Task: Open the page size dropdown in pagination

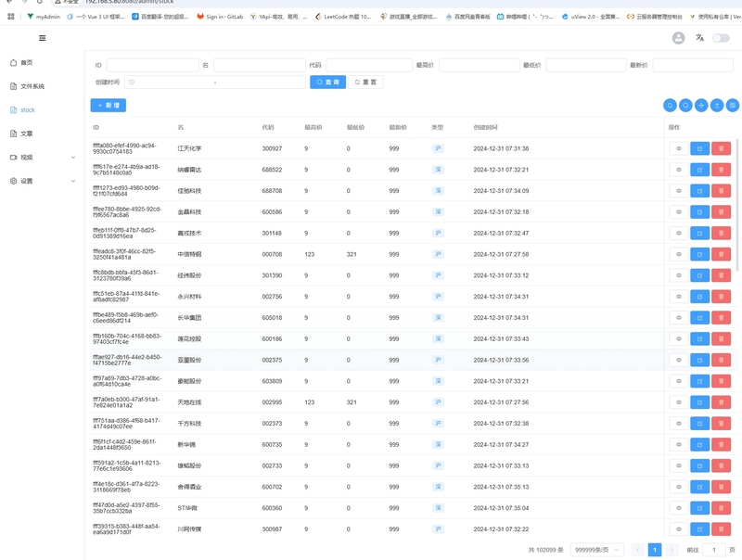Action: click(x=596, y=550)
